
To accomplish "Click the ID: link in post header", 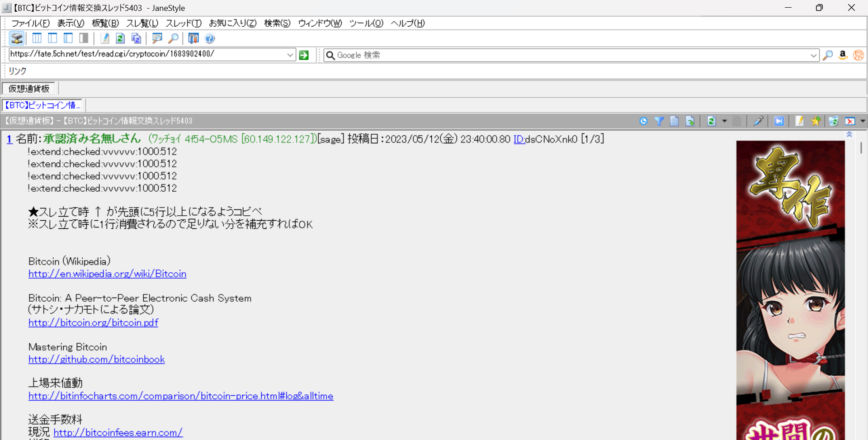I will [x=519, y=139].
